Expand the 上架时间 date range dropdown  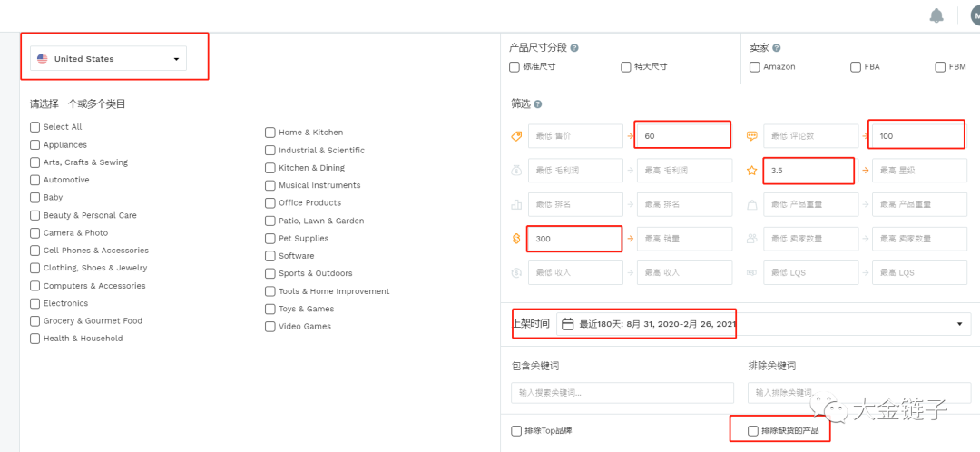pyautogui.click(x=763, y=324)
